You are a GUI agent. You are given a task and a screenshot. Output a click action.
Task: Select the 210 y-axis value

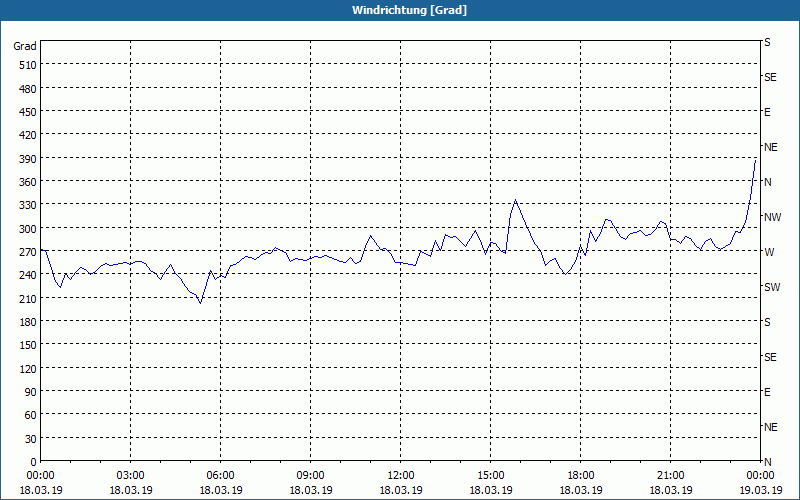tap(29, 298)
